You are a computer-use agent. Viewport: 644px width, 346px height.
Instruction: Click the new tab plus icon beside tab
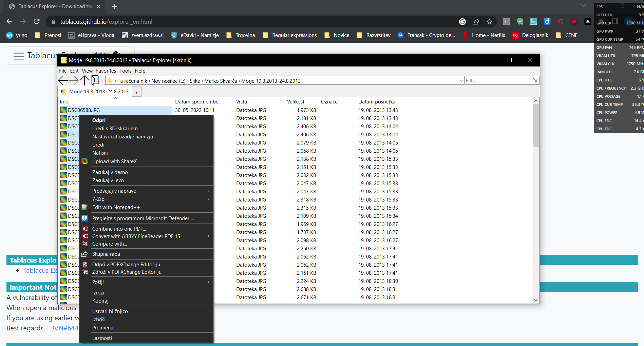tap(136, 92)
